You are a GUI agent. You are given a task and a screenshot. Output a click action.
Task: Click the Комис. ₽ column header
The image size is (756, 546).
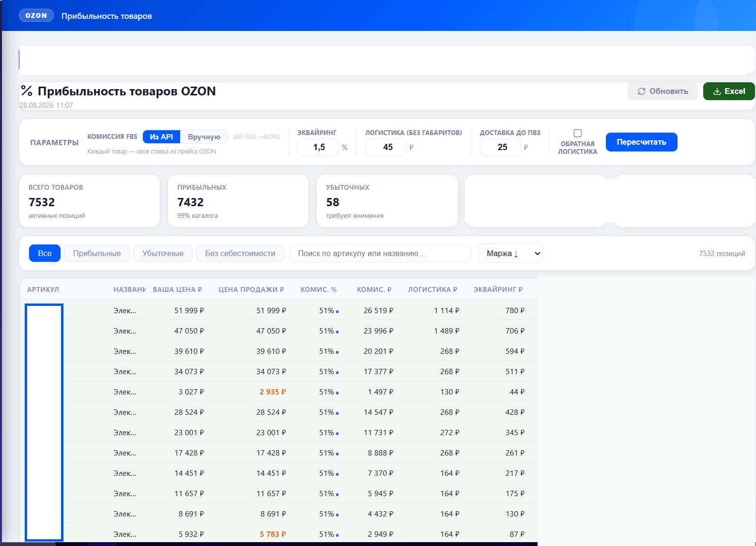click(x=374, y=289)
